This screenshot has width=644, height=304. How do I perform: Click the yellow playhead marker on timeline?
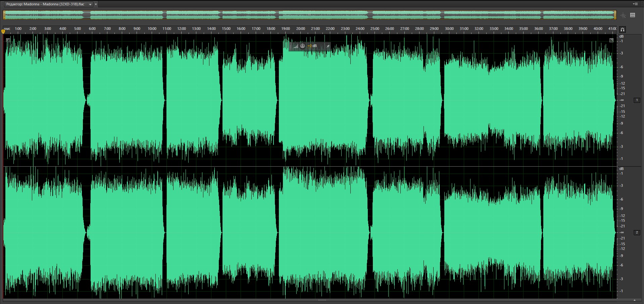point(3,32)
